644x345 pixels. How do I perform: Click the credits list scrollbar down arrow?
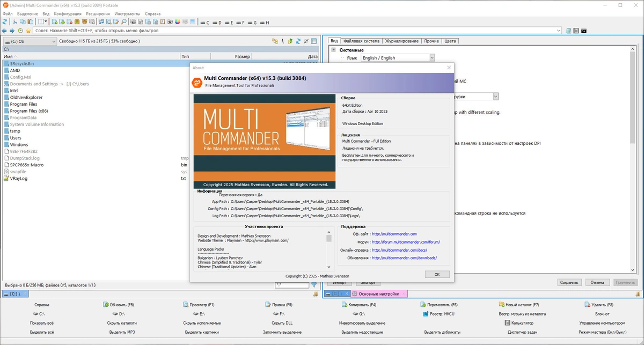click(x=329, y=266)
